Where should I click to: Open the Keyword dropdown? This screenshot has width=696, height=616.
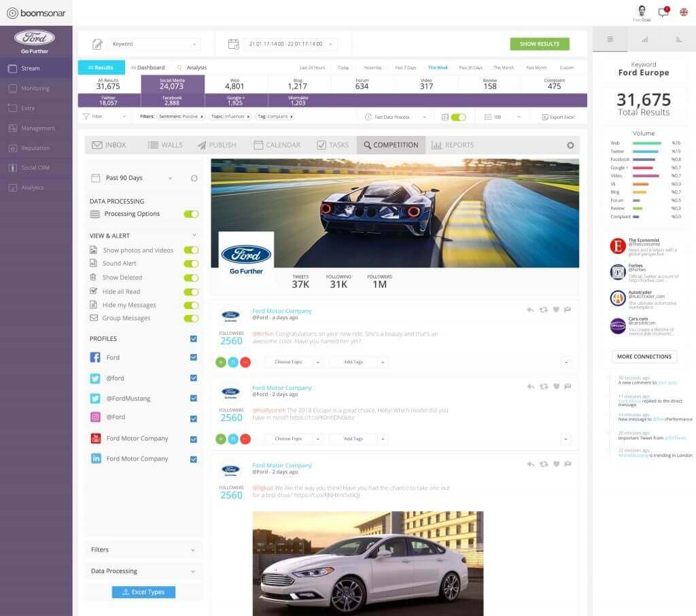(x=154, y=44)
